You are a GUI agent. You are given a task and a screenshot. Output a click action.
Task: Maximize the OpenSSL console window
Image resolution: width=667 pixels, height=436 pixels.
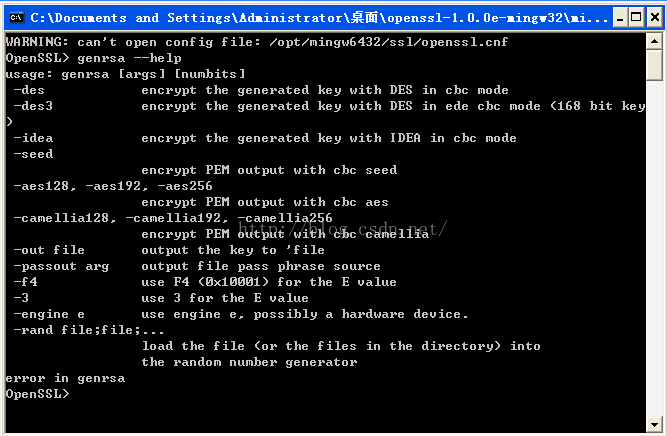(636, 18)
